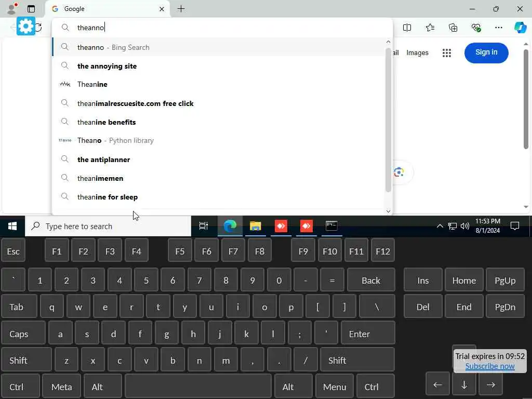
Task: Click the blue settings gear overlay icon
Action: point(26,26)
